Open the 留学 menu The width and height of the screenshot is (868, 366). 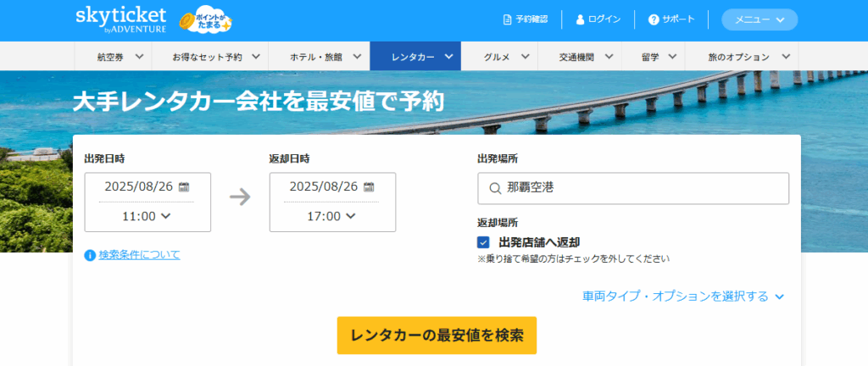pos(654,57)
